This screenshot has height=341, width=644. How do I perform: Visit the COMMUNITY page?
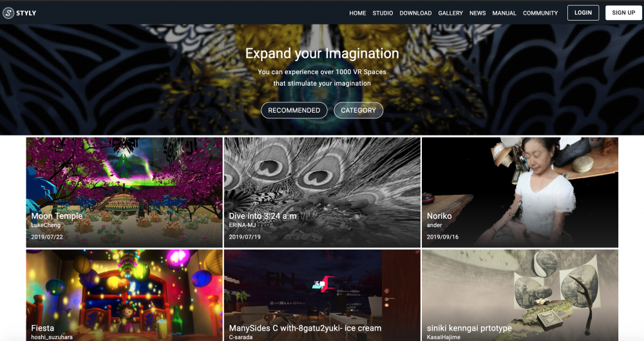(540, 13)
